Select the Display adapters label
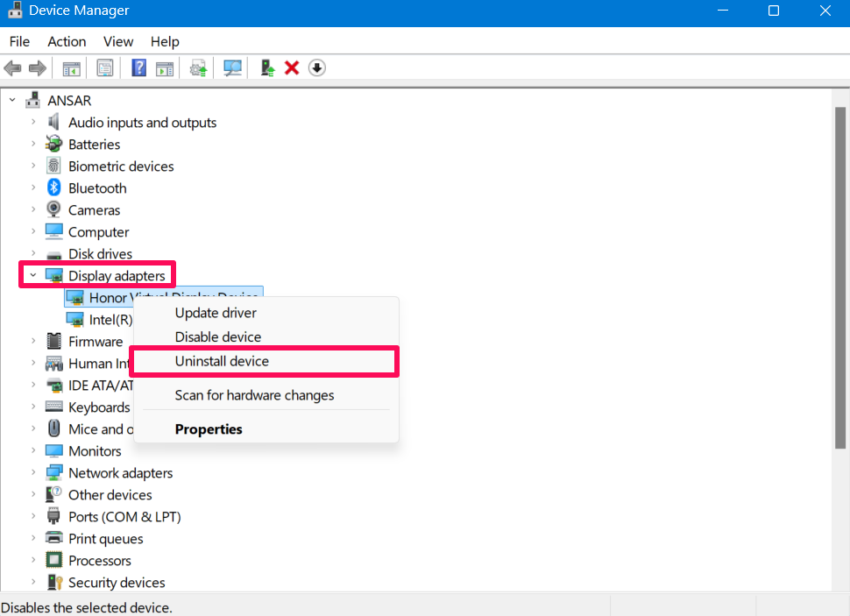Screen dimensions: 850x616 click(x=117, y=276)
